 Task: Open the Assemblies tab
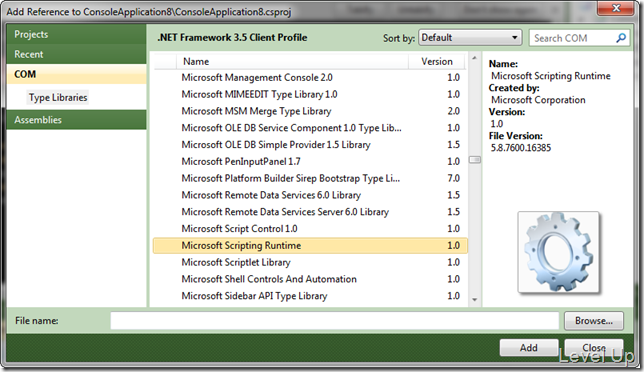click(x=76, y=120)
